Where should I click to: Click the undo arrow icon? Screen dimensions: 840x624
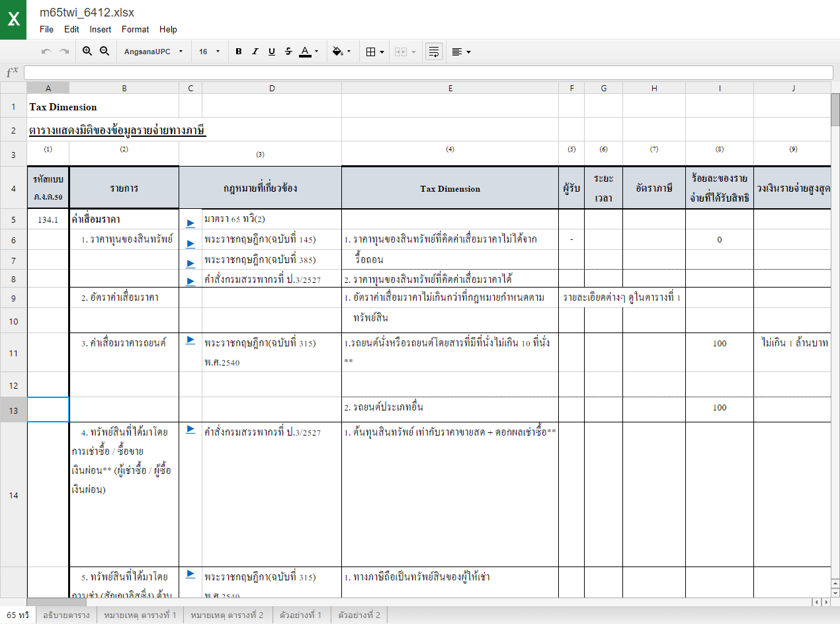click(46, 52)
